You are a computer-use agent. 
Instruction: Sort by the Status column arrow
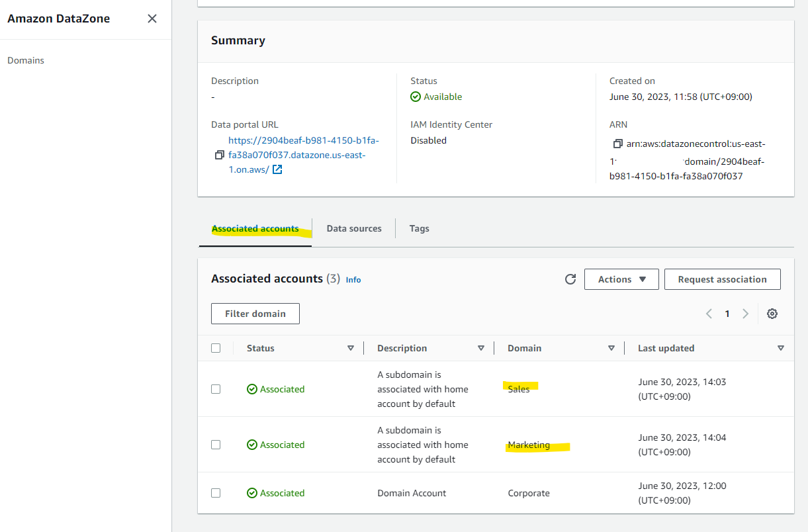coord(351,348)
